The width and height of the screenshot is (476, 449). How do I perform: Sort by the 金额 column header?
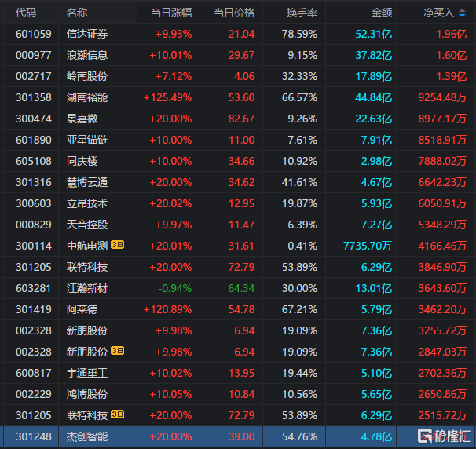pos(382,13)
